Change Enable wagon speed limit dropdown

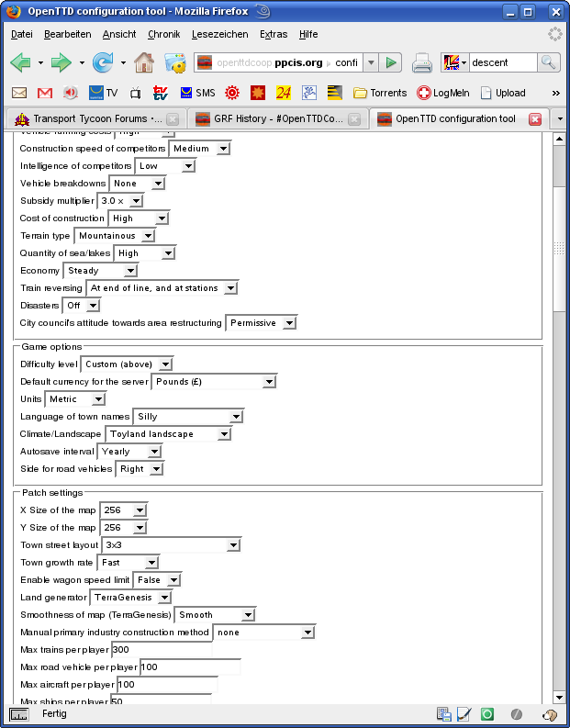pyautogui.click(x=157, y=580)
